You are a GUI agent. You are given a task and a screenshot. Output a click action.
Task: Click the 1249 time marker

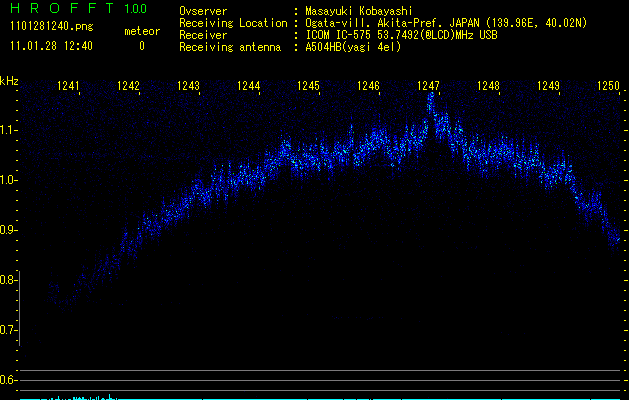pyautogui.click(x=548, y=87)
